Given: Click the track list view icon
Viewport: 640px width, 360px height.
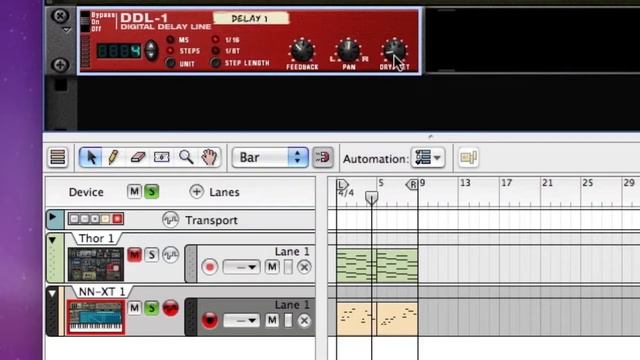Looking at the screenshot, I should [x=58, y=157].
